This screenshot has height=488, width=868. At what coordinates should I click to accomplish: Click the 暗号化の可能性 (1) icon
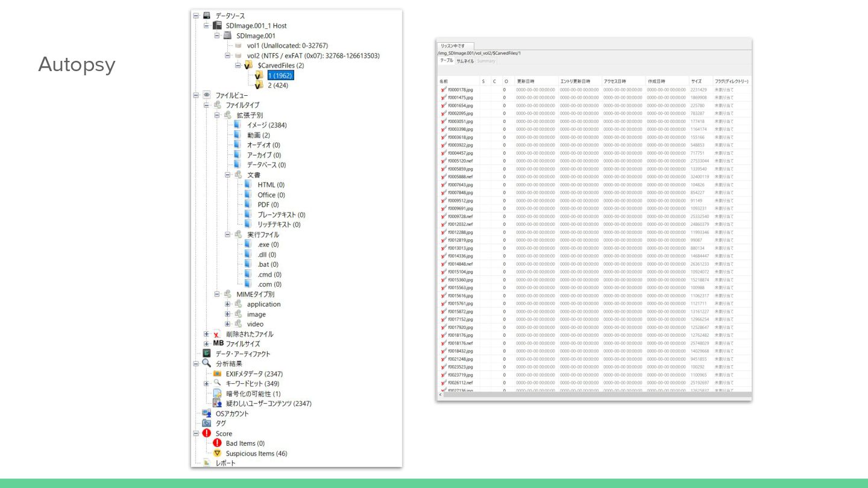pyautogui.click(x=217, y=393)
